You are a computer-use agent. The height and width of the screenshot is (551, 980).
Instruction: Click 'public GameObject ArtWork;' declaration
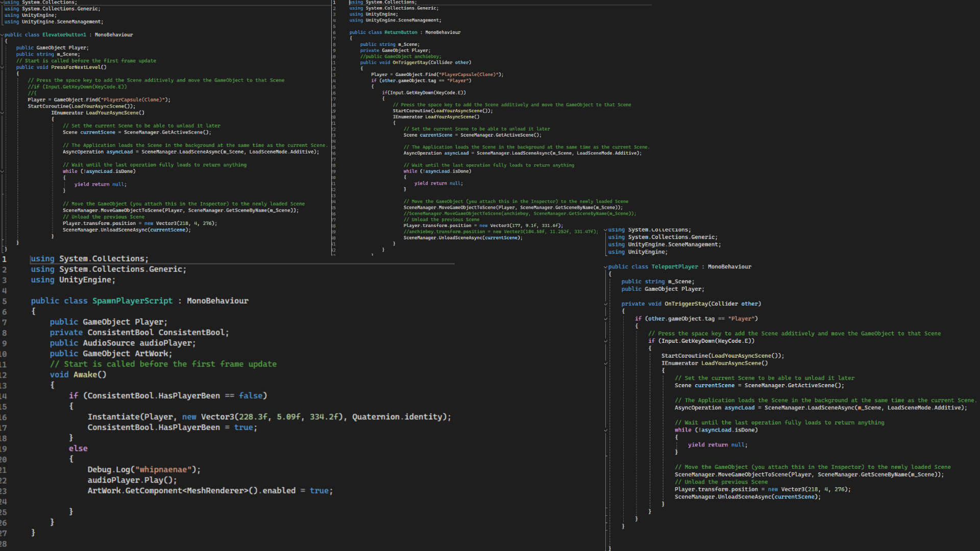point(111,354)
